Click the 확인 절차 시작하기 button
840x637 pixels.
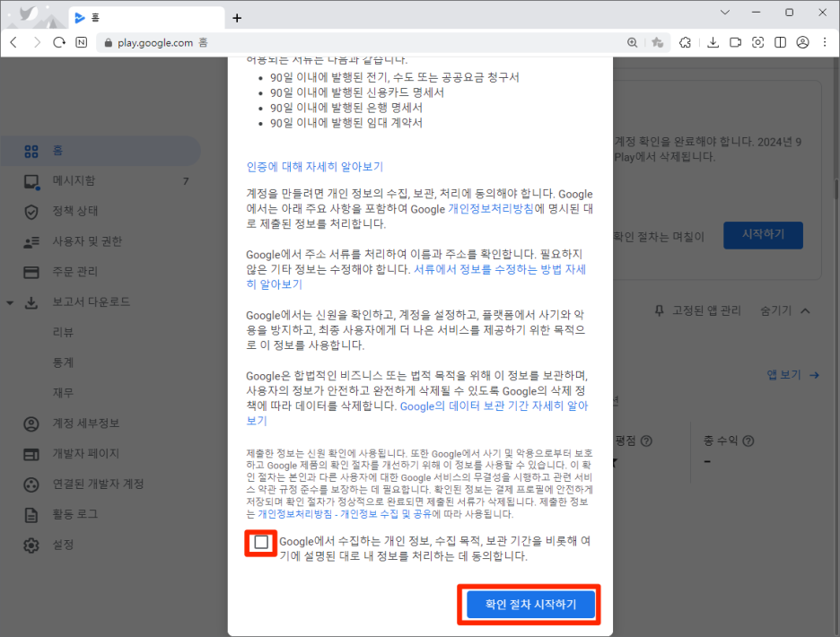click(530, 605)
